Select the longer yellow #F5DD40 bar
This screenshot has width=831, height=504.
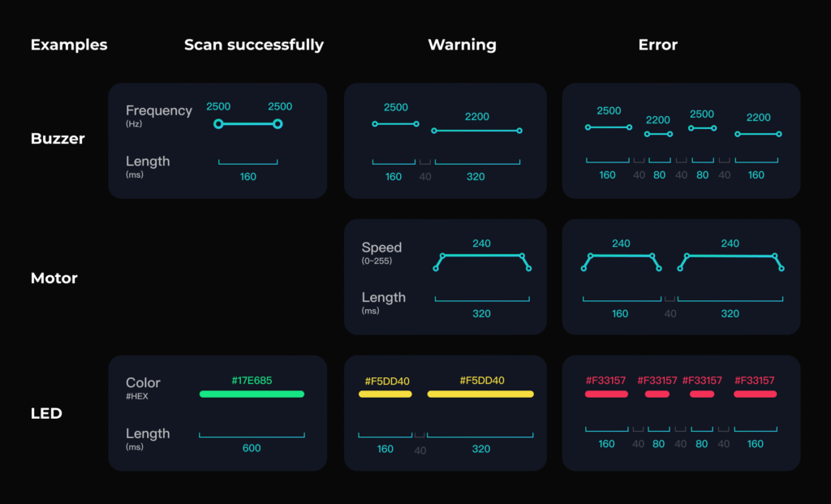[480, 394]
